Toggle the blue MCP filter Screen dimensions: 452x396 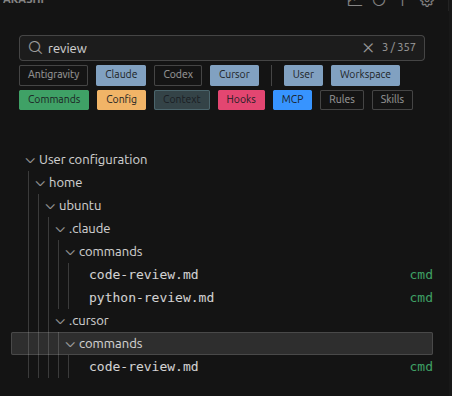[292, 100]
